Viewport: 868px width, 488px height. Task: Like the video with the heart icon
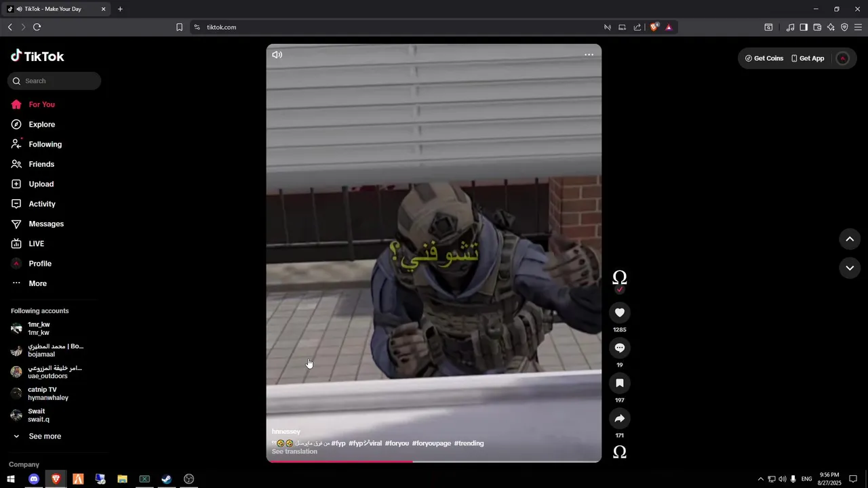pos(619,312)
